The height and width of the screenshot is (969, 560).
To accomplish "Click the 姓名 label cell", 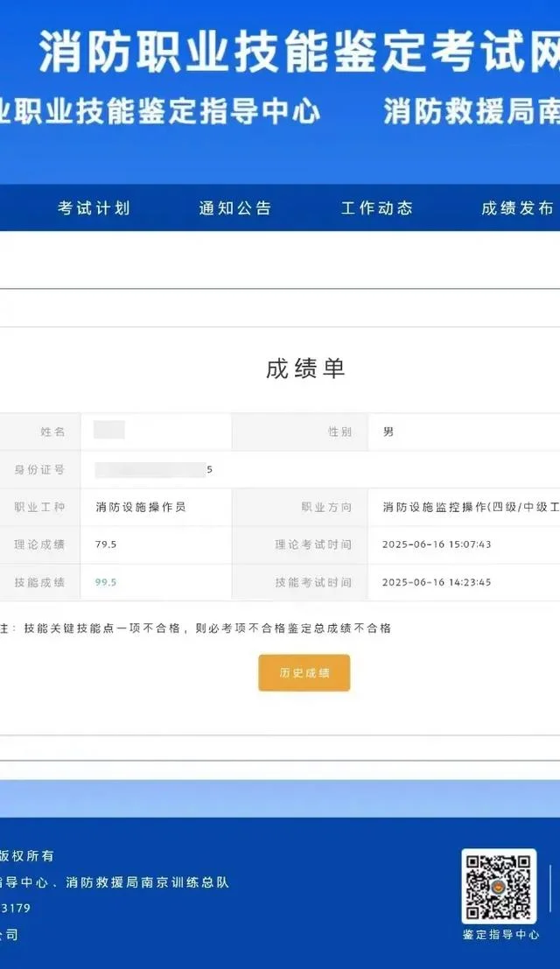I will 40,432.
